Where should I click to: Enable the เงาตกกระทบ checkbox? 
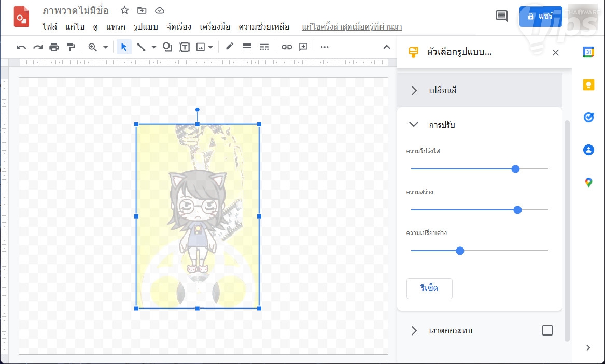[x=547, y=330]
